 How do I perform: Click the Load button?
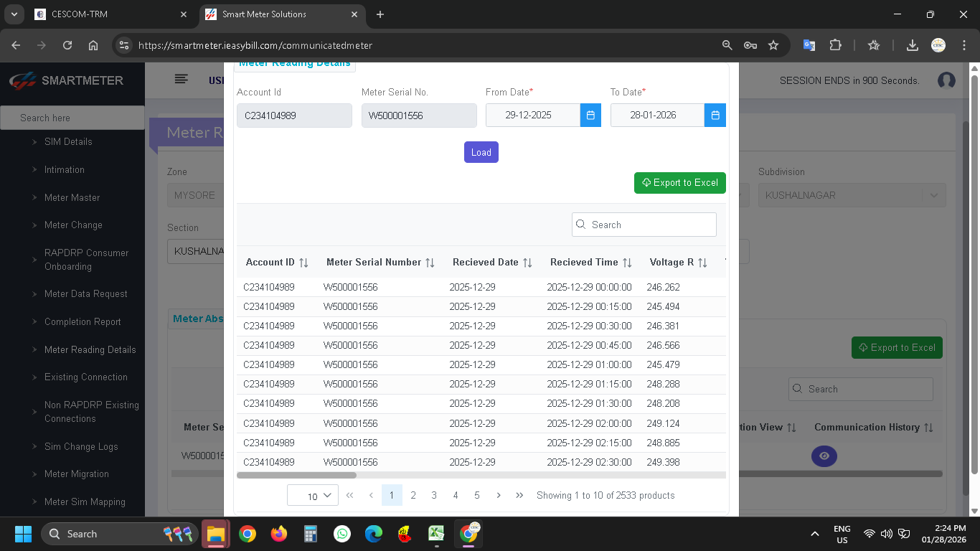coord(481,152)
